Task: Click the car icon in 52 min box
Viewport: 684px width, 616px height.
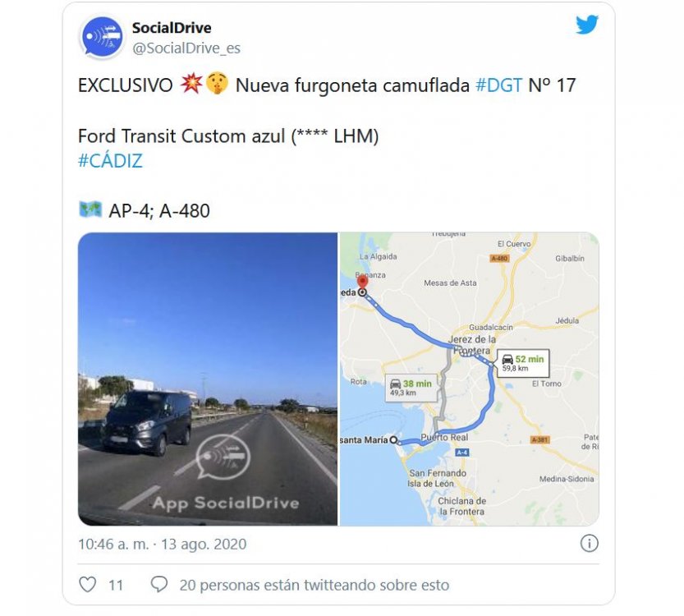Action: [x=507, y=359]
